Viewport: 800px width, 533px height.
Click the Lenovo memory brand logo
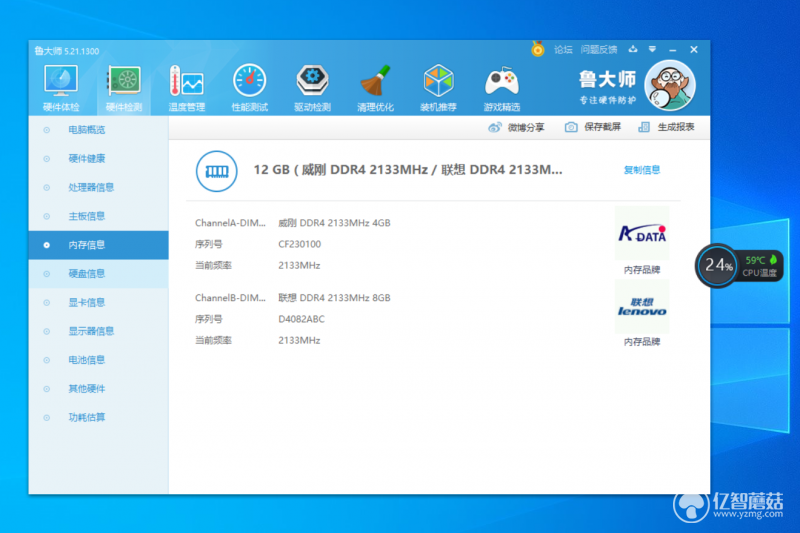pyautogui.click(x=642, y=307)
